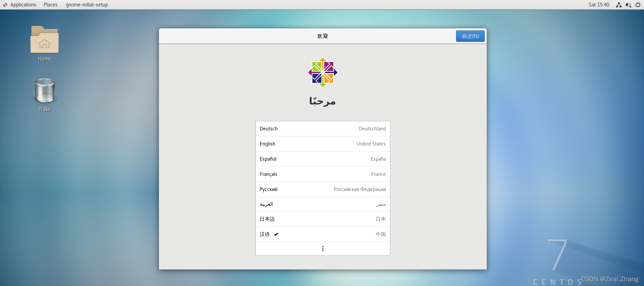Open the Home folder desktop icon
The width and height of the screenshot is (644, 286).
tap(45, 40)
